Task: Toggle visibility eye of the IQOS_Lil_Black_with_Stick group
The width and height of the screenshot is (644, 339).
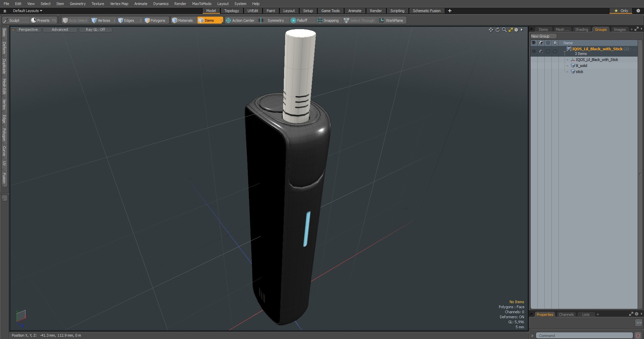Action: [x=534, y=51]
